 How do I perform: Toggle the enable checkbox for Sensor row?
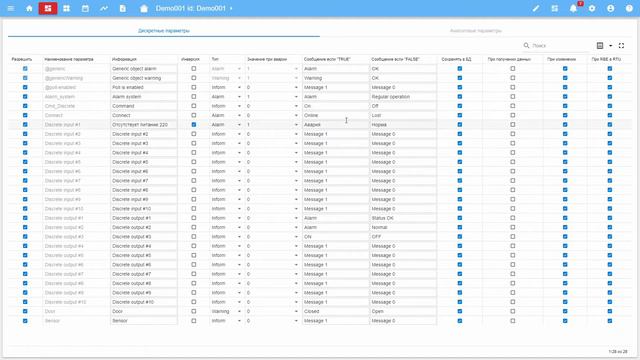pyautogui.click(x=25, y=321)
